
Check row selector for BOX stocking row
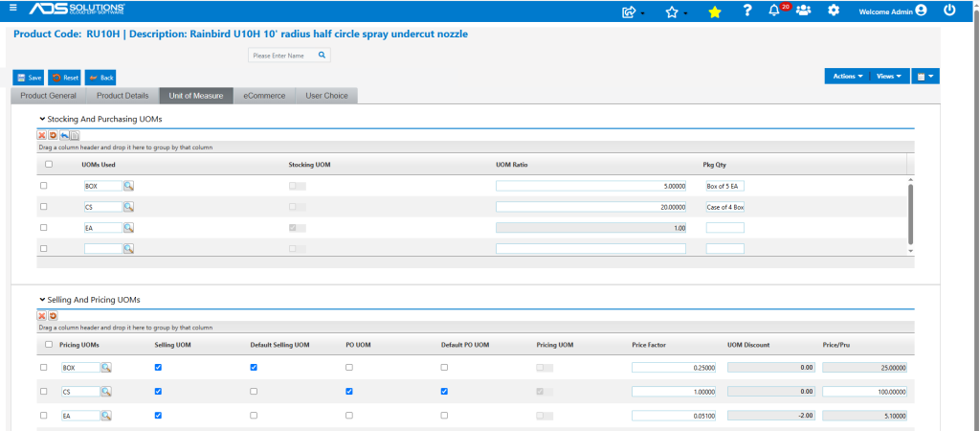click(44, 186)
